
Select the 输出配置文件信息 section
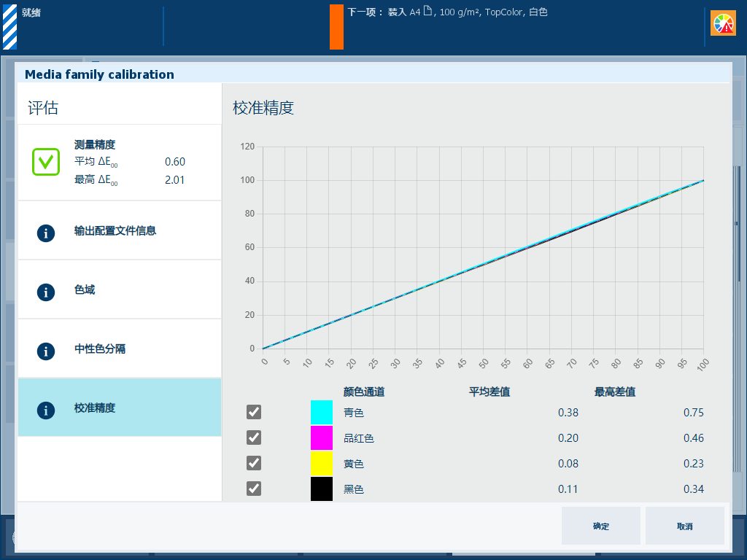pos(120,231)
